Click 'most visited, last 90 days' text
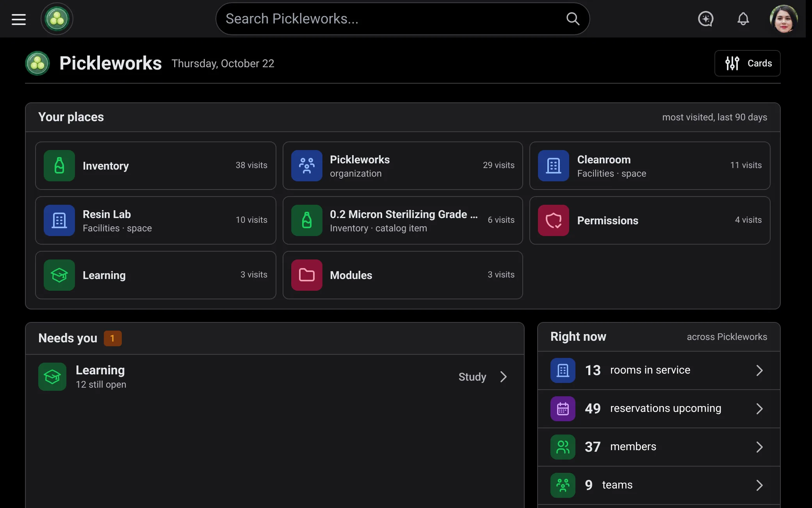Screen dimensions: 812x508 (714, 117)
